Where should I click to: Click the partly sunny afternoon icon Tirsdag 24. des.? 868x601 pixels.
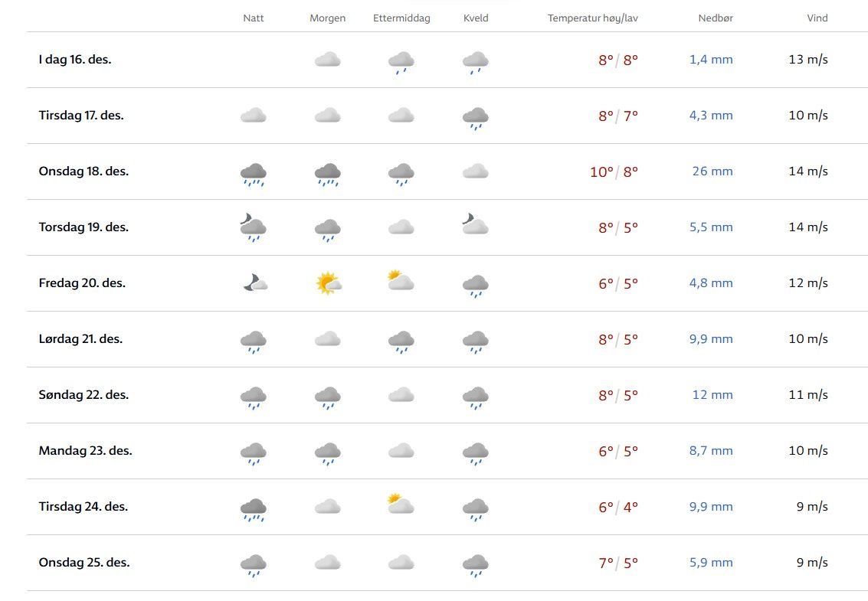tap(401, 505)
